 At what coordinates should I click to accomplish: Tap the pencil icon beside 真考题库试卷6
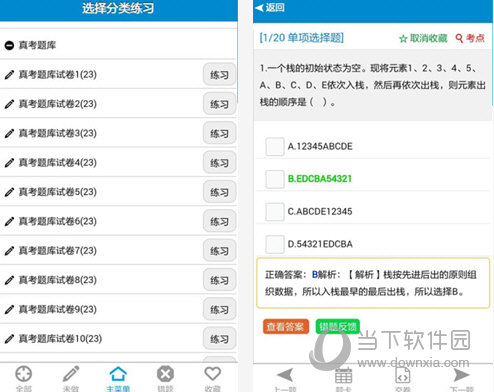(x=9, y=221)
